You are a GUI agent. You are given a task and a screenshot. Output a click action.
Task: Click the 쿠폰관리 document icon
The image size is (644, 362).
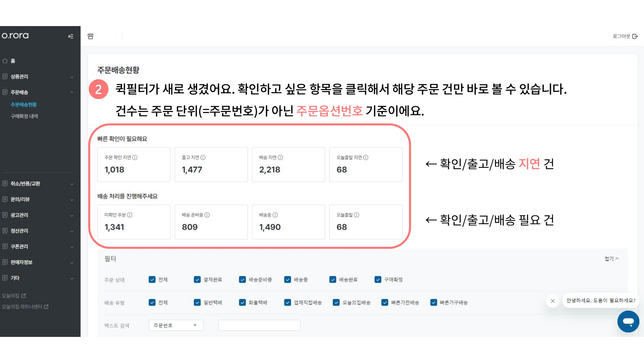[x=5, y=246]
